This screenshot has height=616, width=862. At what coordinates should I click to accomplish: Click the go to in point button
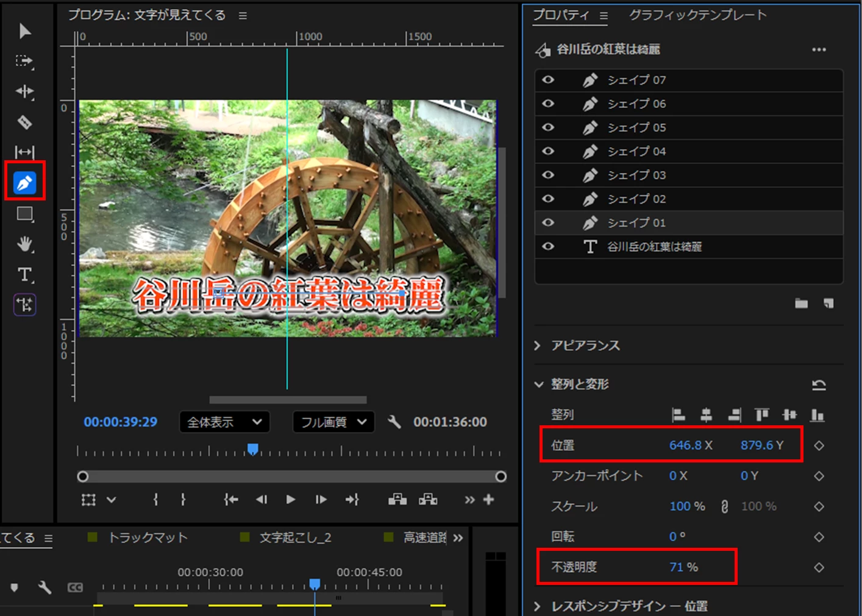coord(230,500)
